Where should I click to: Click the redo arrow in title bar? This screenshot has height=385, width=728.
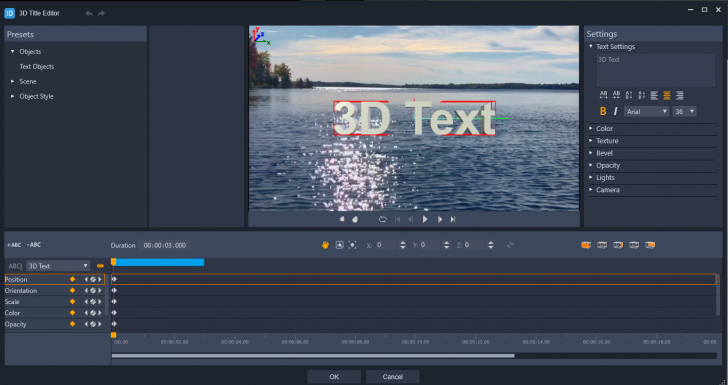(x=101, y=13)
